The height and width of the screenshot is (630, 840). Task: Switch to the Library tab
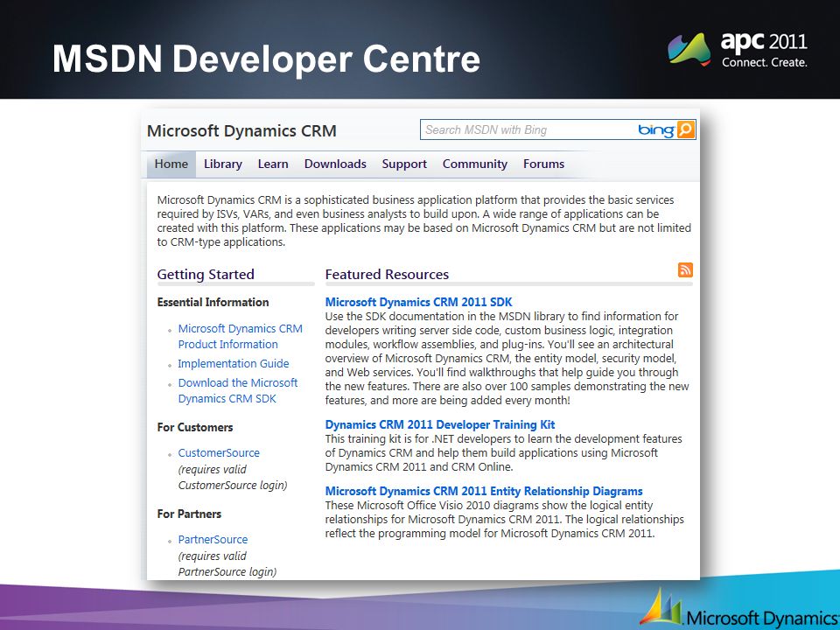(x=223, y=164)
